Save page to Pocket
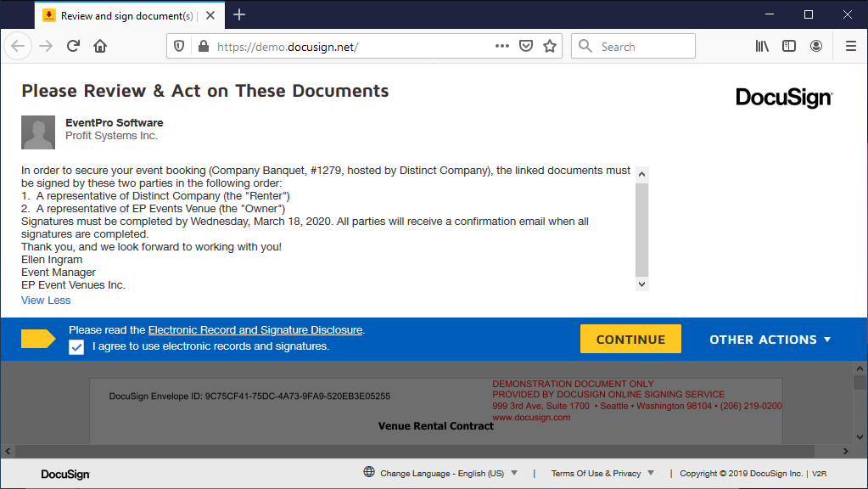This screenshot has width=868, height=489. pos(526,46)
